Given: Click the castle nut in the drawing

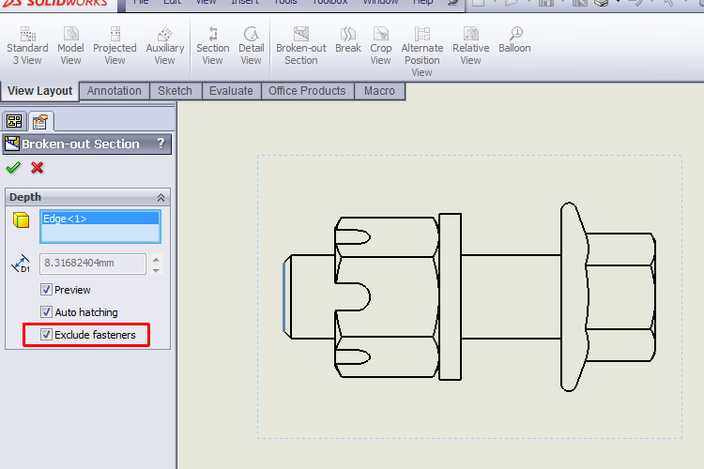Looking at the screenshot, I should 387,297.
